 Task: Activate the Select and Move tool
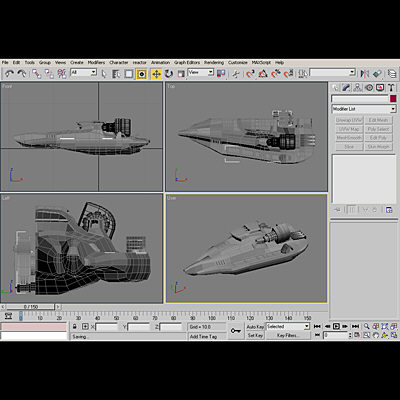point(156,74)
